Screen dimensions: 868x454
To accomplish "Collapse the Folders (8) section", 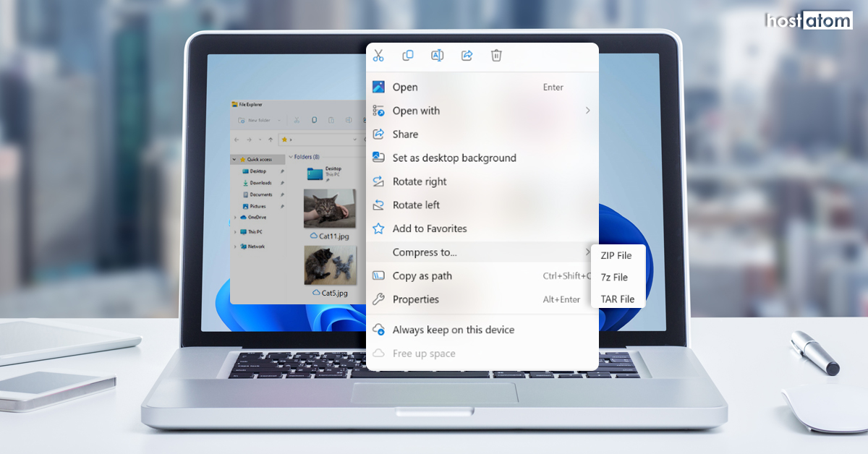I will point(291,157).
